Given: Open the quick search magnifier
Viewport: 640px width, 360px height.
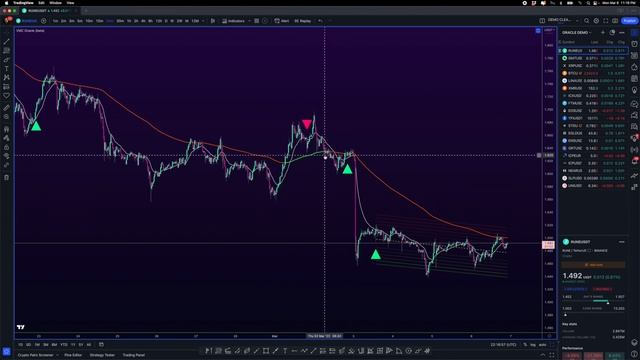Looking at the screenshot, I should [x=587, y=21].
